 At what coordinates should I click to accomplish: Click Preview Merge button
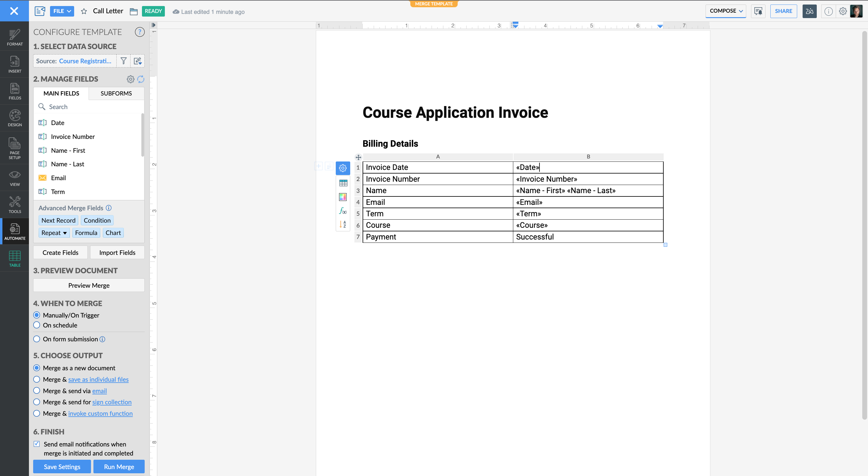[89, 286]
